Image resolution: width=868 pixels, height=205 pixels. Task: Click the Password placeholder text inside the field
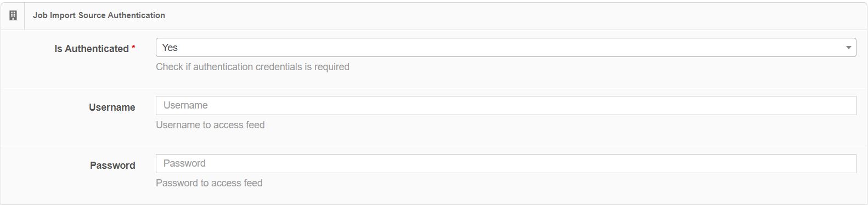pyautogui.click(x=184, y=163)
